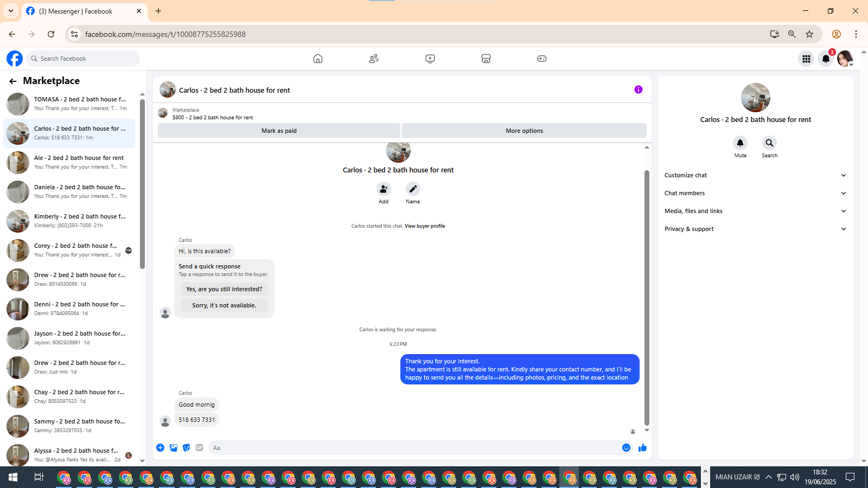Viewport: 868px width, 488px height.
Task: Open the Denni conversation
Action: [x=69, y=309]
